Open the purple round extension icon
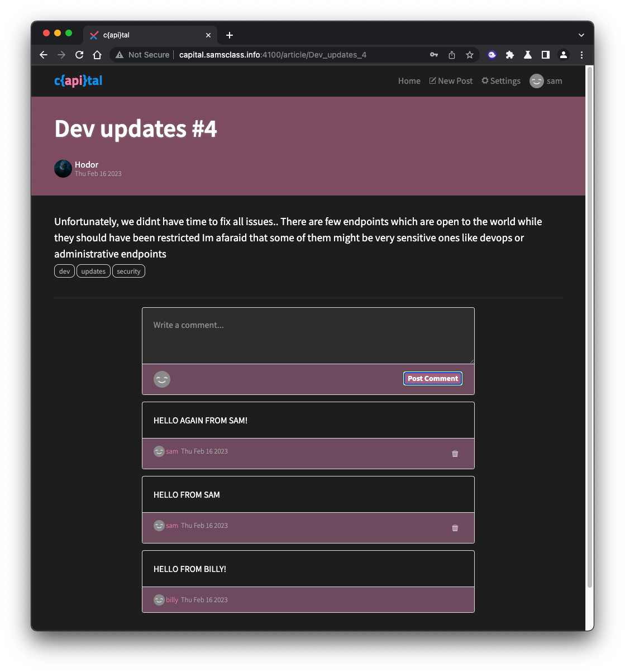Image resolution: width=625 pixels, height=672 pixels. [492, 55]
